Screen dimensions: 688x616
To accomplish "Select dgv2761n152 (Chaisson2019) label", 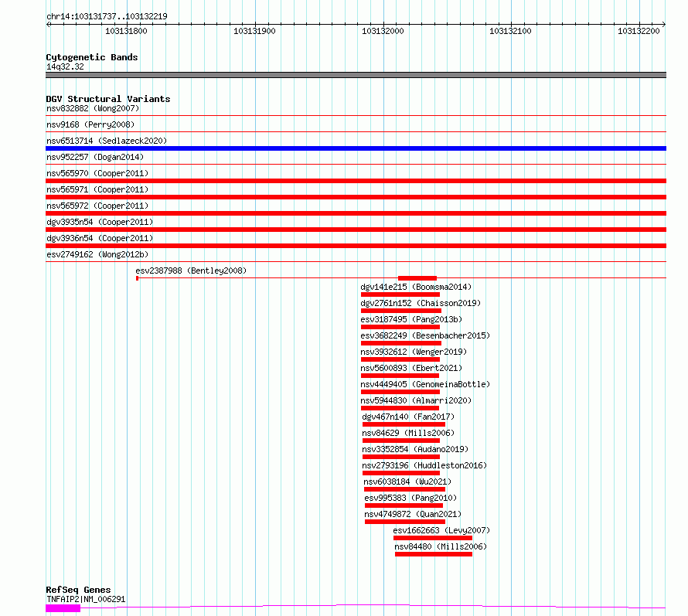I will pyautogui.click(x=421, y=303).
